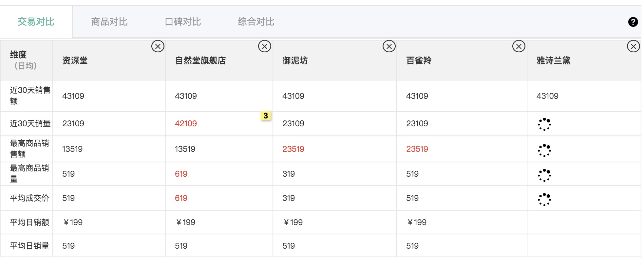Image resolution: width=644 pixels, height=265 pixels.
Task: Remove the 雅诗兰黛 column with its X icon
Action: (x=634, y=46)
